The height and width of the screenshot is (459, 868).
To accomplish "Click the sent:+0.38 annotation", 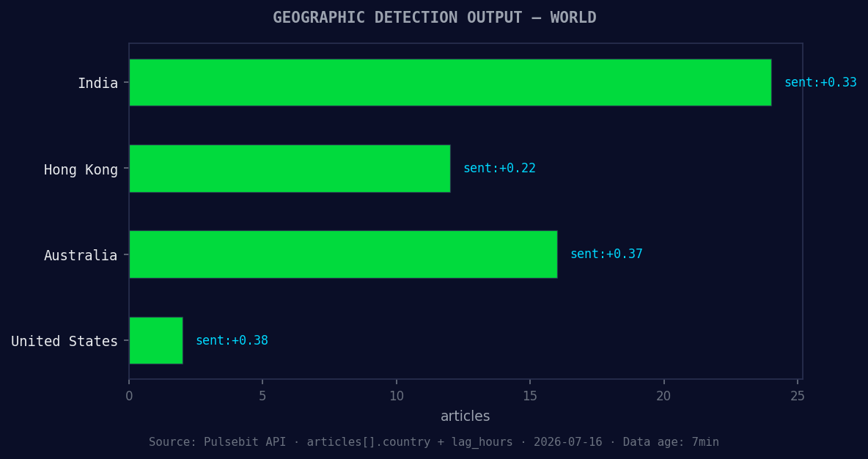I will [x=232, y=340].
